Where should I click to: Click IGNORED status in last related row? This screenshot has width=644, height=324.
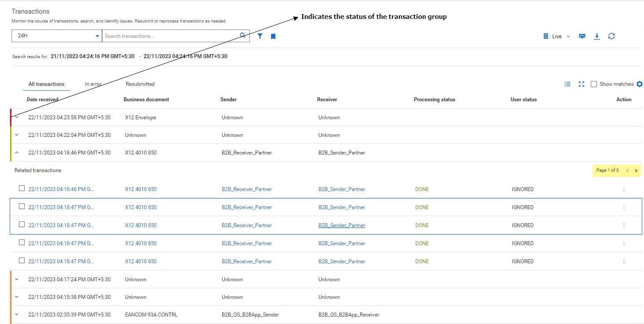pos(523,261)
